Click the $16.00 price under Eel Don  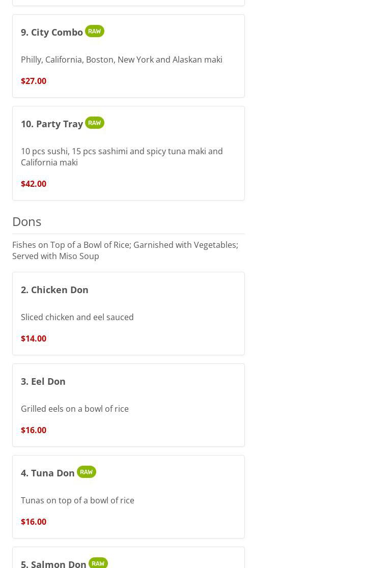(x=34, y=430)
